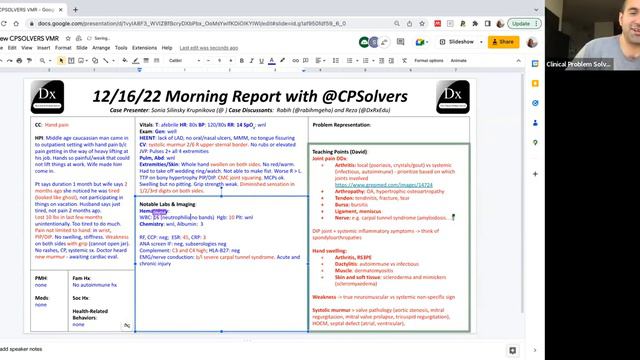The width and height of the screenshot is (640, 360).
Task: Select the Line tool
Action: tap(105, 61)
